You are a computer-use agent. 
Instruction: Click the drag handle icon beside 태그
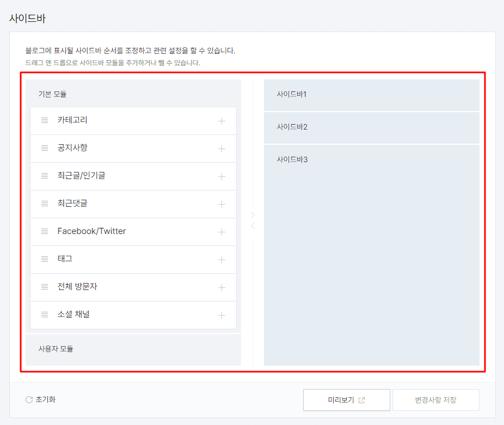click(x=45, y=259)
